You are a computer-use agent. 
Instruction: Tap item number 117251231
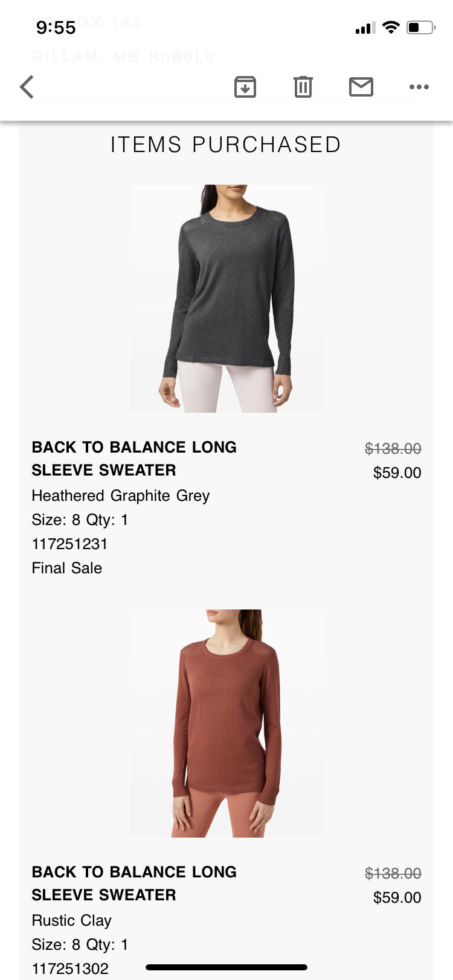(70, 544)
